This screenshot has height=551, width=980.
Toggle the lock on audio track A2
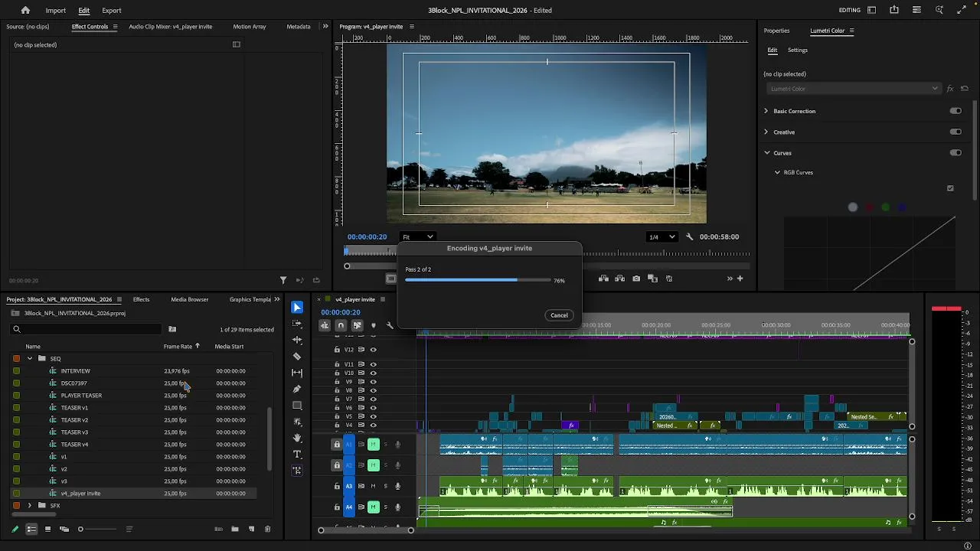click(337, 465)
